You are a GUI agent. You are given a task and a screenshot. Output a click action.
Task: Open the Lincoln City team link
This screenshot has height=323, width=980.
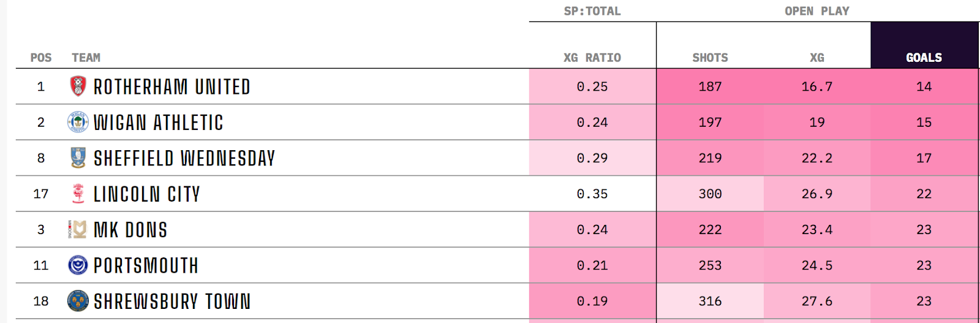pos(147,194)
